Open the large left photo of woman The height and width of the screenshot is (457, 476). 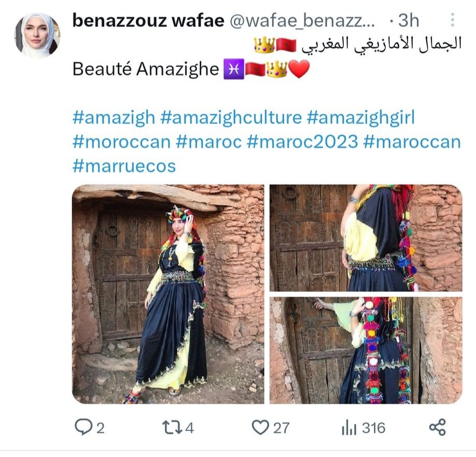[168, 294]
